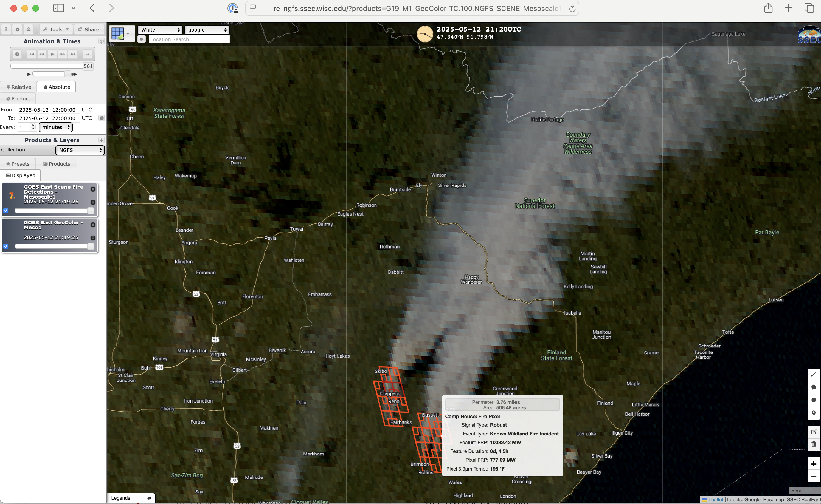821x504 pixels.
Task: Reload the page in Safari
Action: (x=572, y=8)
